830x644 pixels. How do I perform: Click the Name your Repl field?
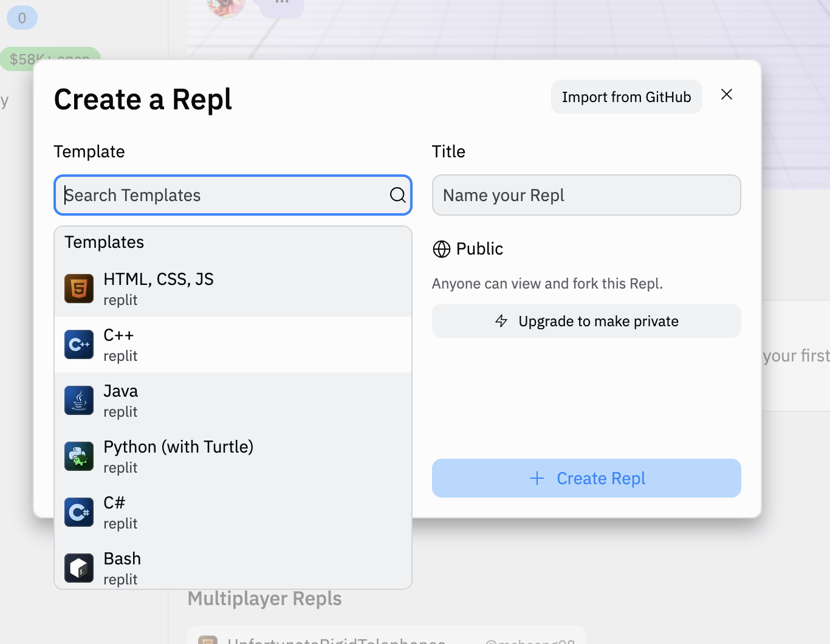586,195
